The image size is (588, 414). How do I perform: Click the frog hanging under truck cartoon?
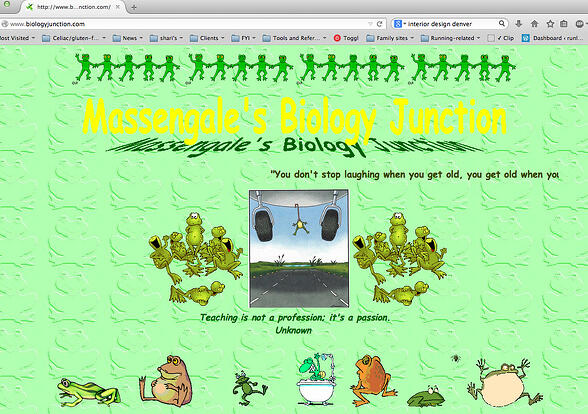pos(299,248)
